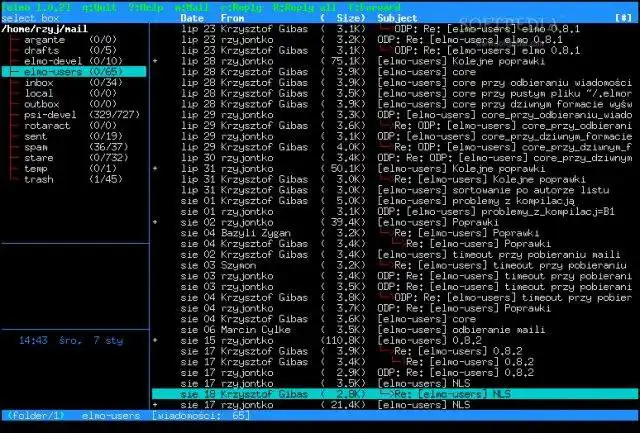
Task: Select the elmo-devel folder
Action: point(73,61)
